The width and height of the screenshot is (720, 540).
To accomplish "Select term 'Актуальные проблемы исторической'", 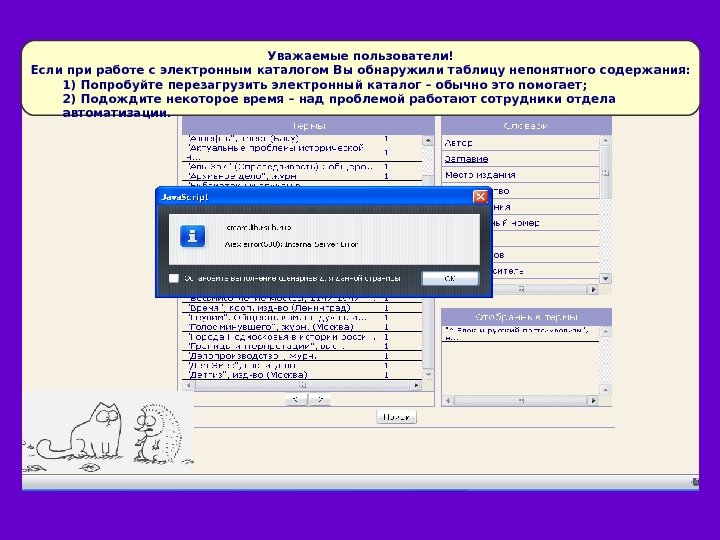I will pyautogui.click(x=303, y=152).
